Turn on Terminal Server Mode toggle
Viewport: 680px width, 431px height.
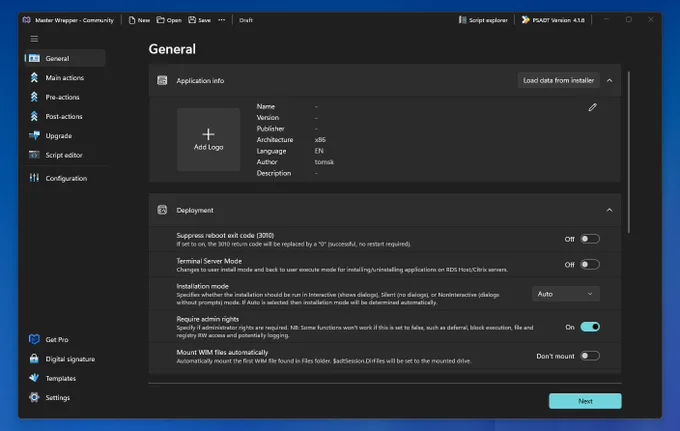tap(590, 264)
